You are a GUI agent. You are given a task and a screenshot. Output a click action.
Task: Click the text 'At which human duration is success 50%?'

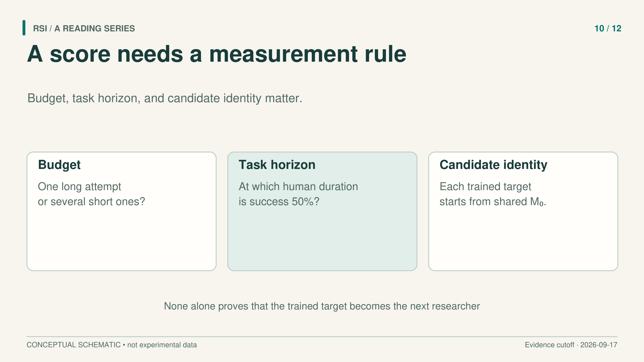point(298,194)
